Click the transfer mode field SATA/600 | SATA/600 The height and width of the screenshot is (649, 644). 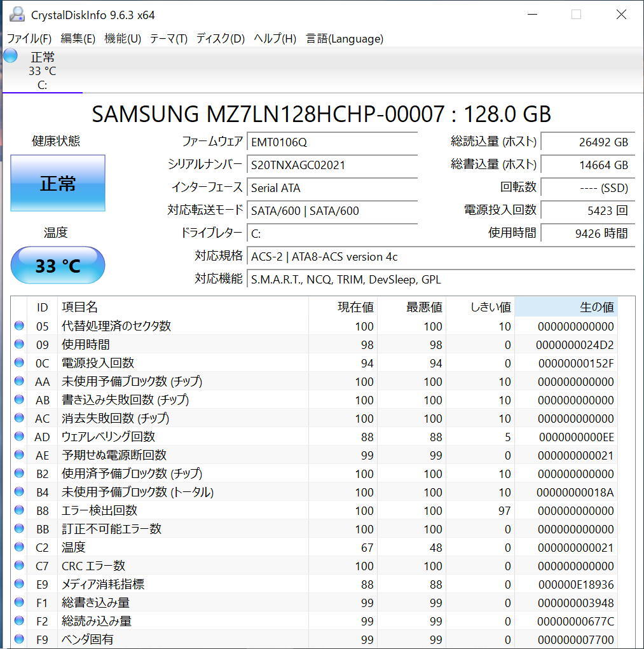[332, 210]
